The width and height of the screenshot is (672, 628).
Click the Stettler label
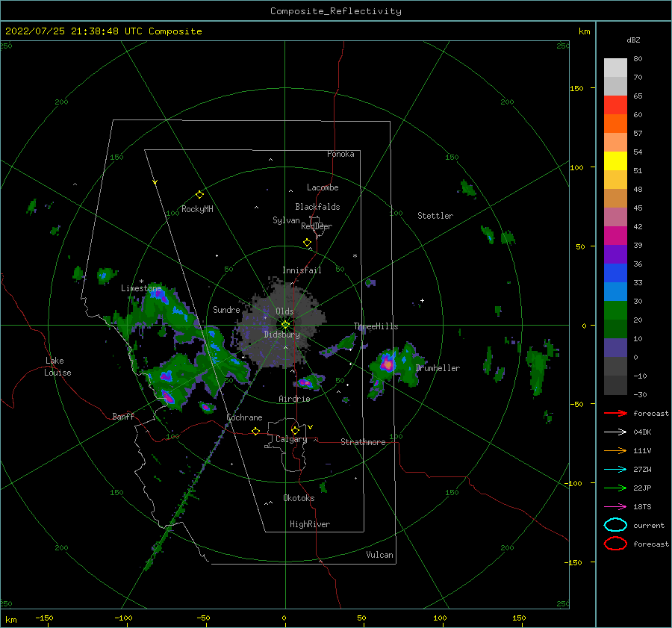[x=435, y=216]
